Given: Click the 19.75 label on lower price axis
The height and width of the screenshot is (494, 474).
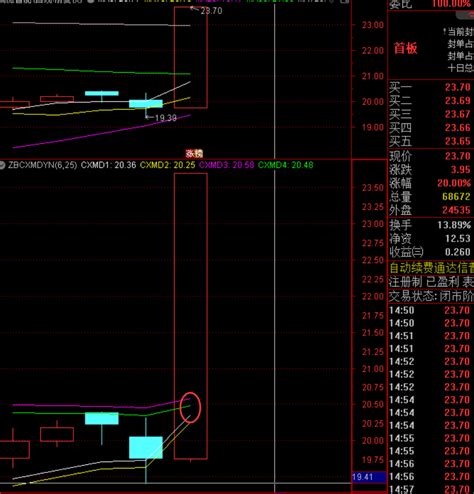Looking at the screenshot, I should 373,460.
